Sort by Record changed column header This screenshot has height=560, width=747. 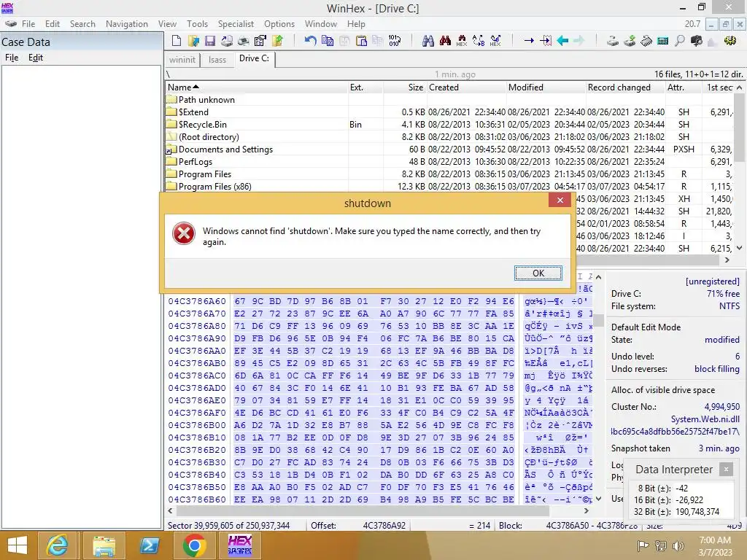tap(625, 87)
